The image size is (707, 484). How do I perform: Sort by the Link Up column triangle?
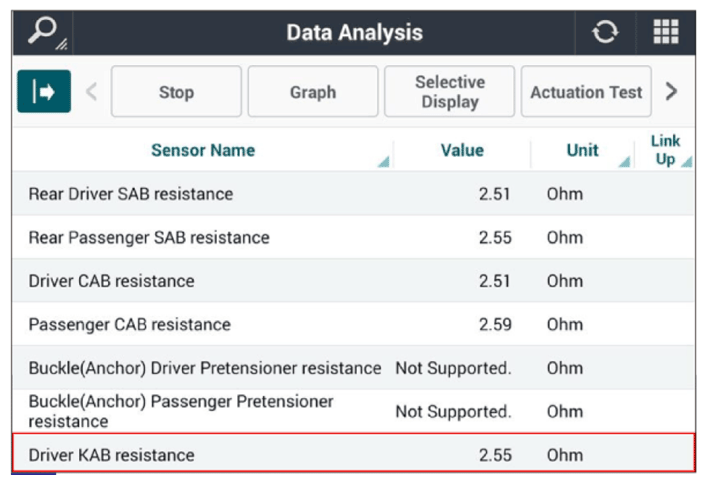click(687, 161)
